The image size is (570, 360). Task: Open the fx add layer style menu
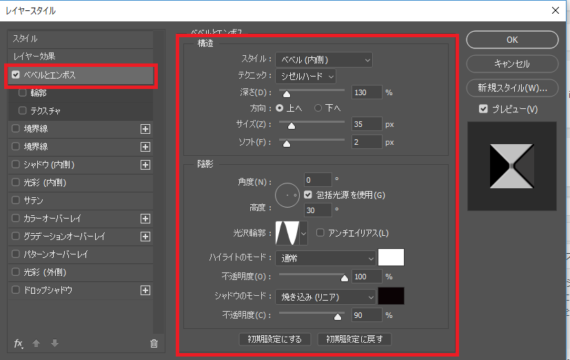18,343
